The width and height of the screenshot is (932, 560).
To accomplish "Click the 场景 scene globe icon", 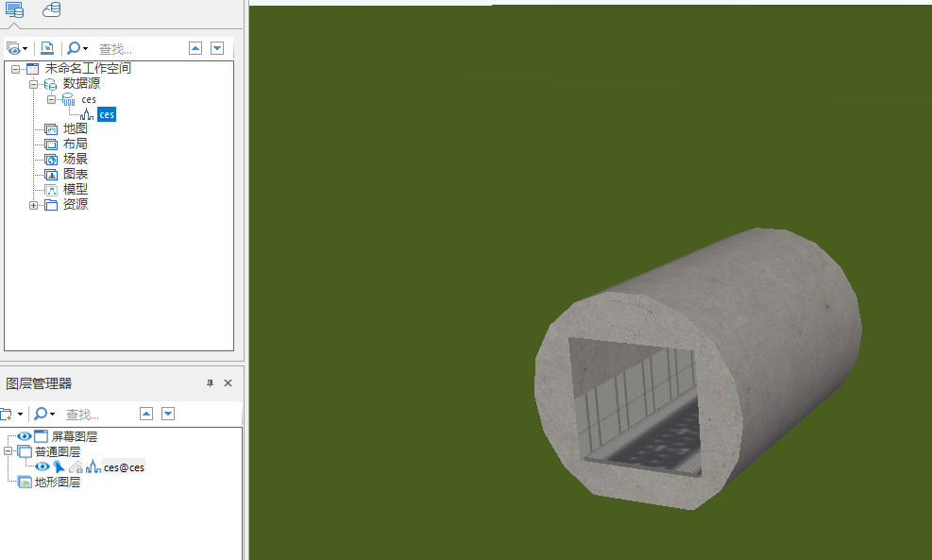I will pyautogui.click(x=51, y=160).
